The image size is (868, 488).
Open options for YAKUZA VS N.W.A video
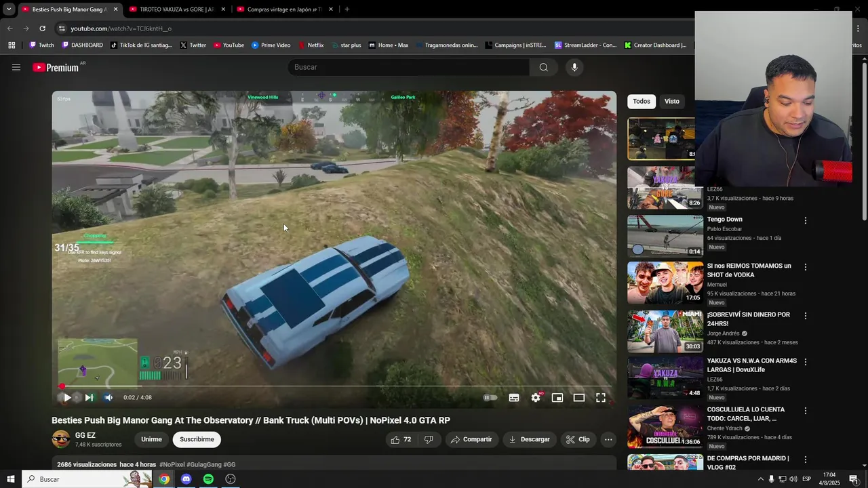(x=806, y=363)
